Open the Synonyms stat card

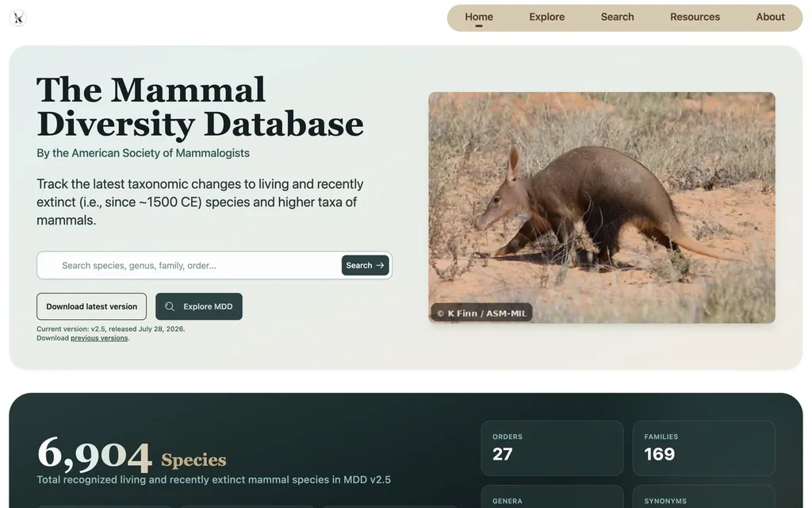coord(704,497)
